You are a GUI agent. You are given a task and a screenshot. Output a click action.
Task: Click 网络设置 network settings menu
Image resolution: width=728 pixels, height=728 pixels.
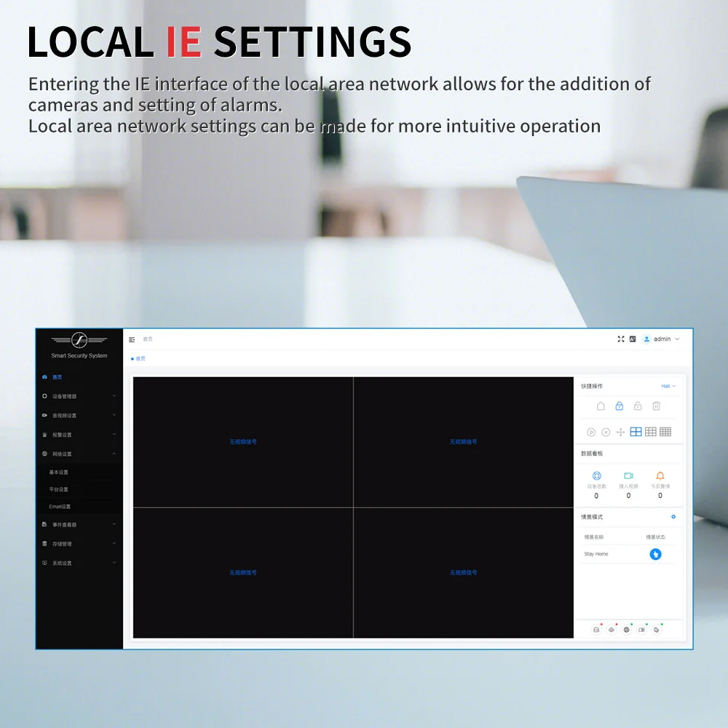coord(79,454)
